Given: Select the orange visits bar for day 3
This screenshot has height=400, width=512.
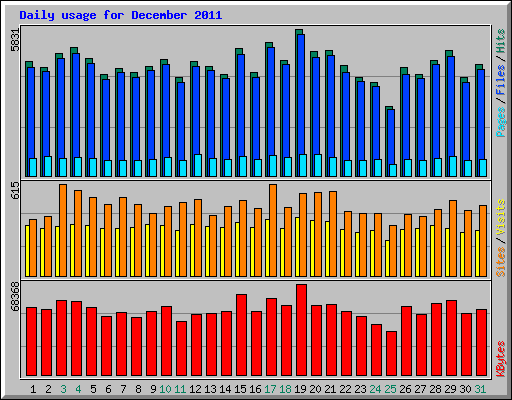Looking at the screenshot, I should coord(63,230).
